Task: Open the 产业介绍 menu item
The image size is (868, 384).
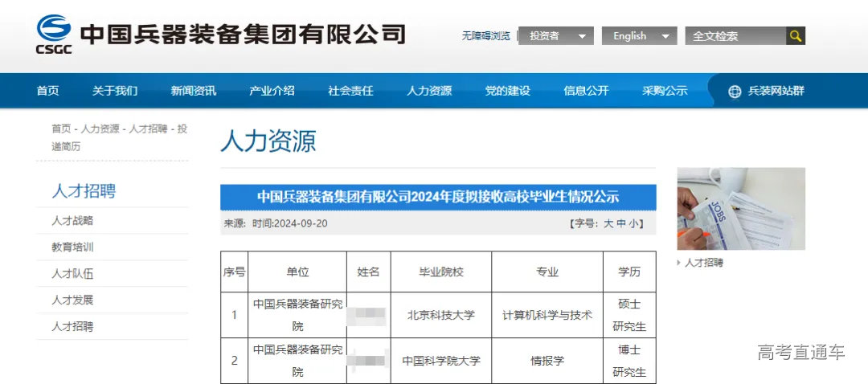Action: point(272,91)
